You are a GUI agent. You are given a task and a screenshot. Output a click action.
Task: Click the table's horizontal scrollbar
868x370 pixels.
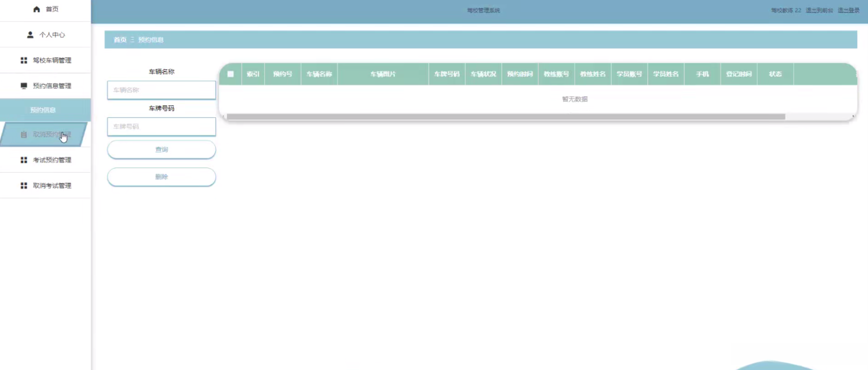[x=505, y=117]
